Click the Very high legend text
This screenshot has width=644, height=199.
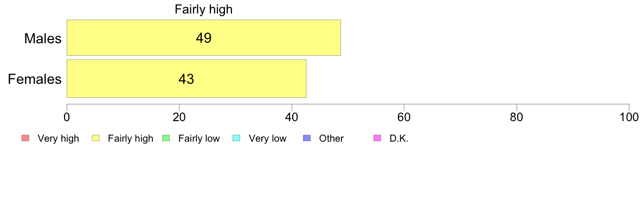58,139
